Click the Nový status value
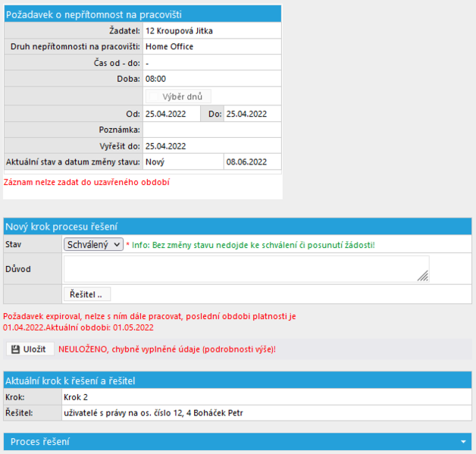 pos(155,162)
